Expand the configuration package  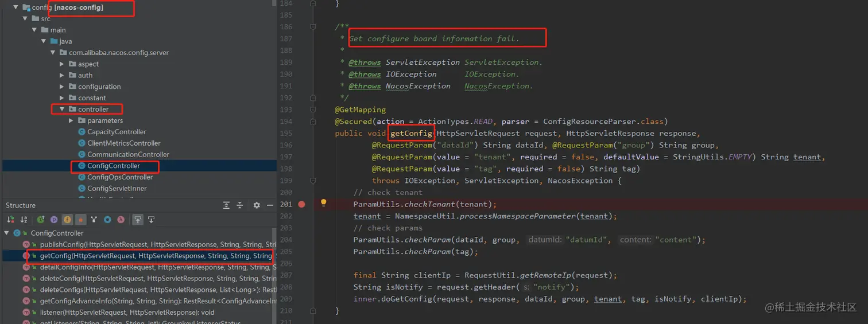(x=62, y=87)
